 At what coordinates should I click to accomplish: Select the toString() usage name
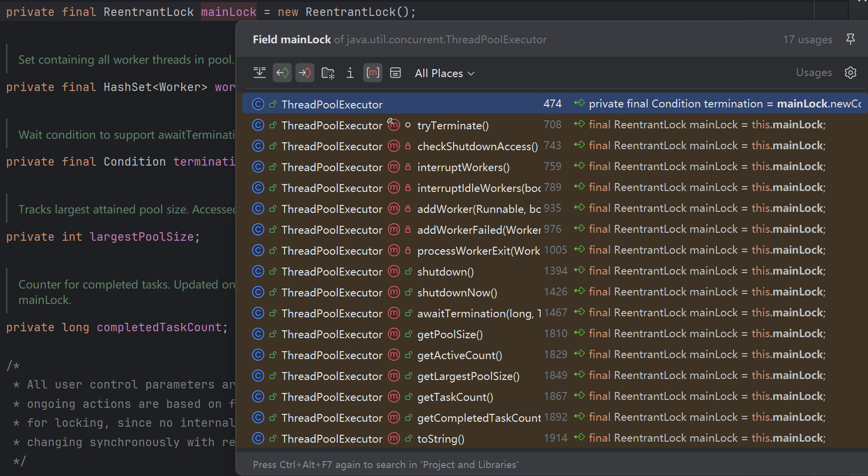pos(441,439)
